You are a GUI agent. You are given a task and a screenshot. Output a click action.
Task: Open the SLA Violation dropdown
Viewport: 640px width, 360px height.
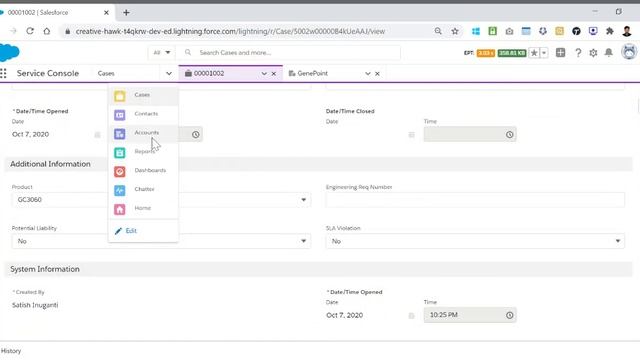pyautogui.click(x=475, y=241)
